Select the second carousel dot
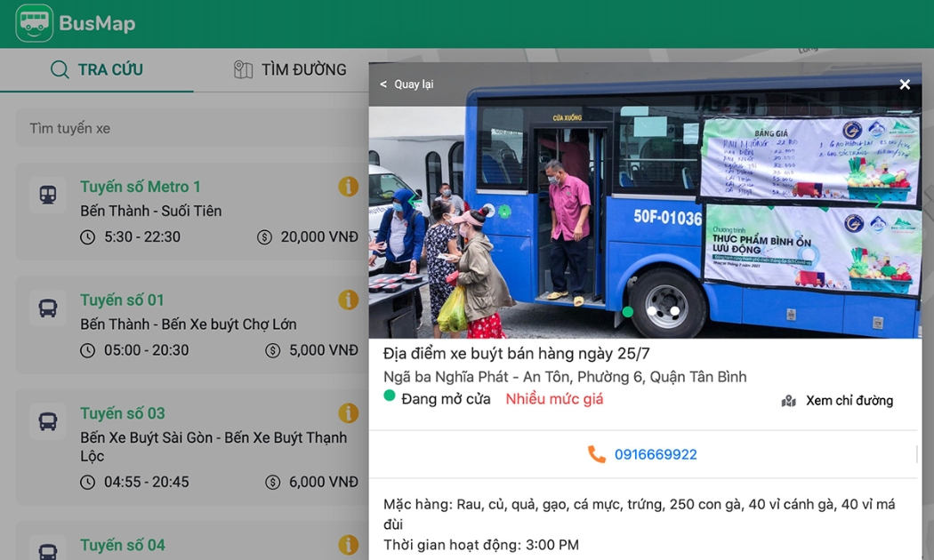Screen dimensions: 934x560 coord(652,312)
